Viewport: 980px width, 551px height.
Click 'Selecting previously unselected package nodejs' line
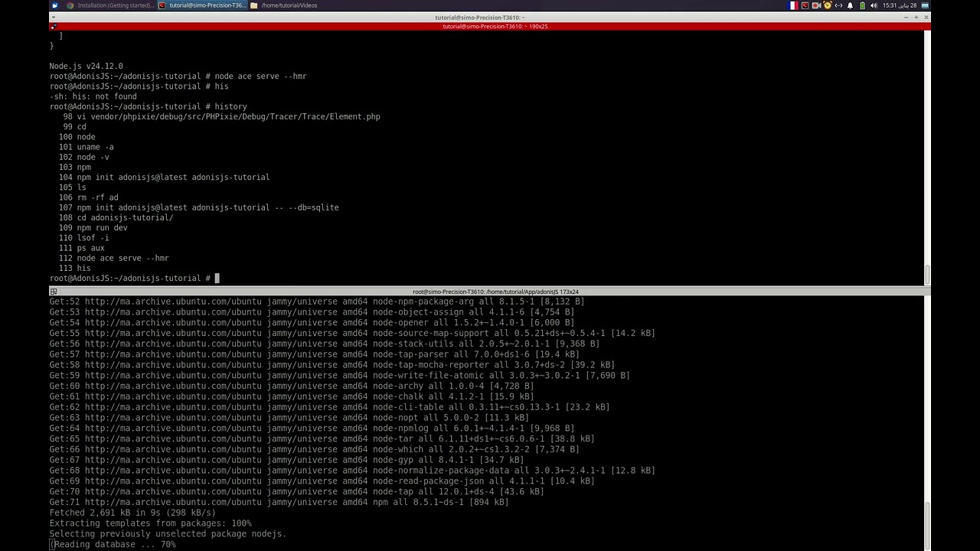coord(168,534)
